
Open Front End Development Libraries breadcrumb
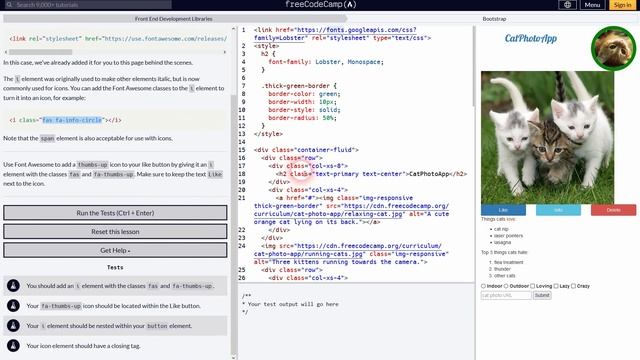173,19
